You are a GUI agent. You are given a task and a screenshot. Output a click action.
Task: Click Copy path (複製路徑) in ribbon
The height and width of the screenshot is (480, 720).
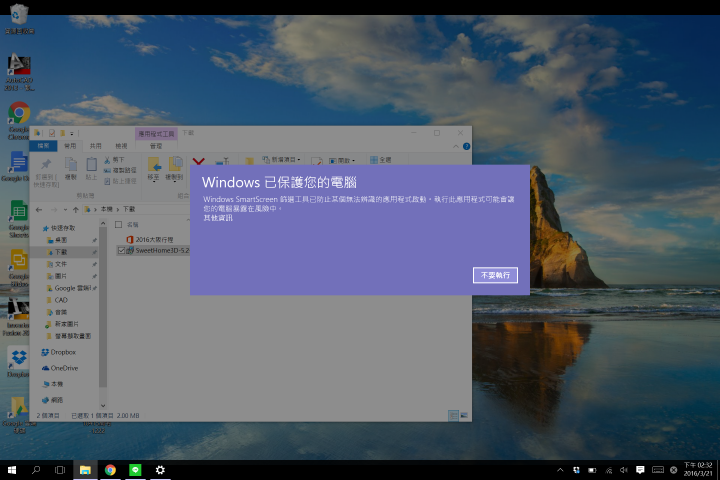tap(120, 170)
